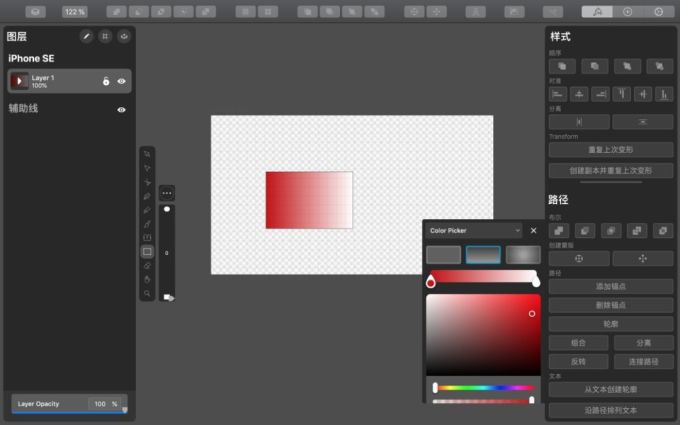
Task: Open the Color Picker mode dropdown
Action: (x=475, y=231)
